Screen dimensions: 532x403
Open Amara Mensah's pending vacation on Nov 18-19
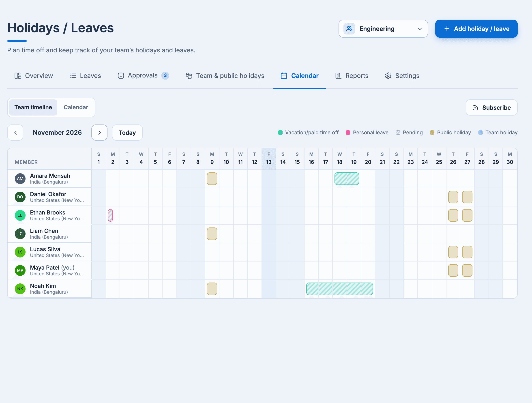[347, 179]
